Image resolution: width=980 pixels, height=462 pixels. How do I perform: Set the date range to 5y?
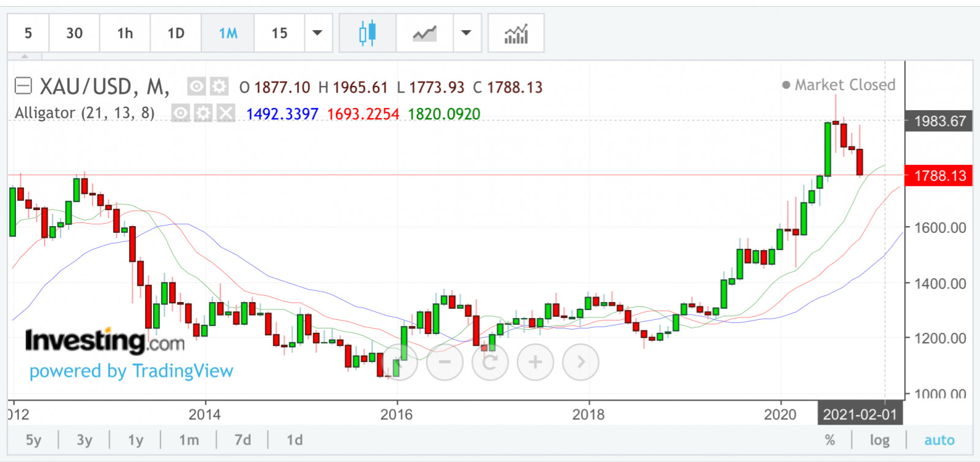tap(33, 440)
